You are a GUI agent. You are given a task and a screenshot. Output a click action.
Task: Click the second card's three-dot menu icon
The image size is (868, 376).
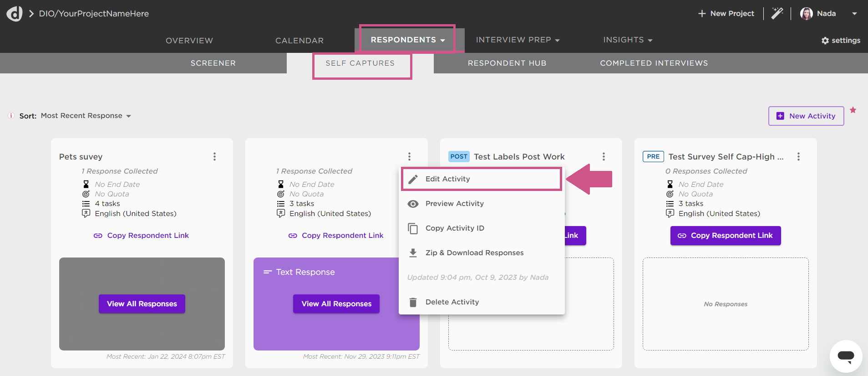point(409,156)
